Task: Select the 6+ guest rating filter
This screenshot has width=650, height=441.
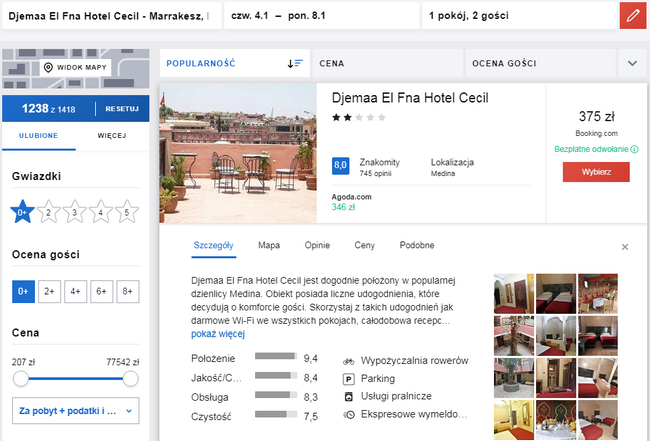Action: pos(100,291)
